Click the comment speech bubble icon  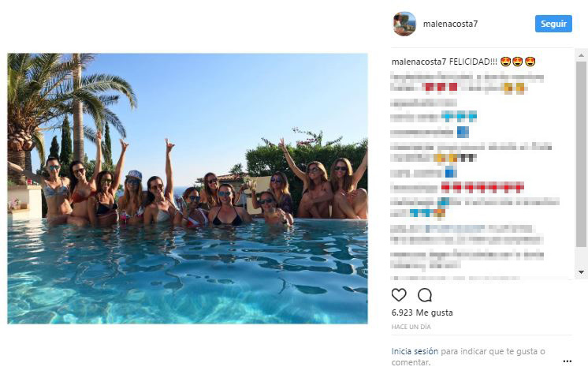(425, 295)
